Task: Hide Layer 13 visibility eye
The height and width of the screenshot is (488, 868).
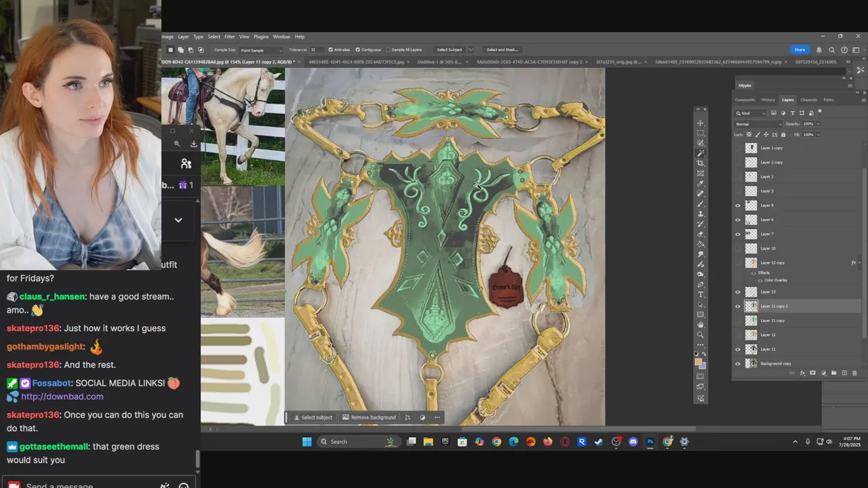Action: point(738,292)
